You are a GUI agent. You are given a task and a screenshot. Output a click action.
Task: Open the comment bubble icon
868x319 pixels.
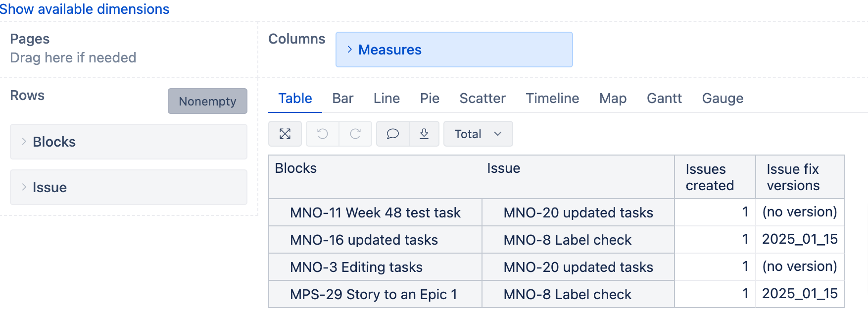click(x=392, y=134)
